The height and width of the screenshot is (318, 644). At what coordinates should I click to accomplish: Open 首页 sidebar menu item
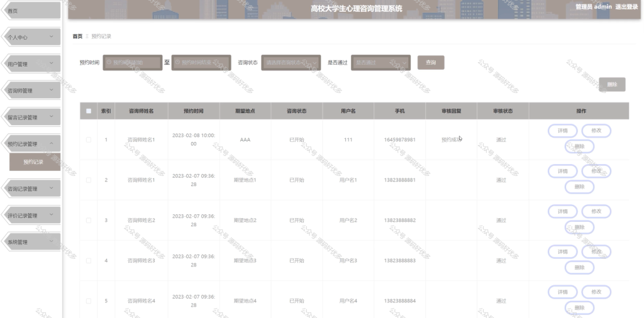pos(31,11)
